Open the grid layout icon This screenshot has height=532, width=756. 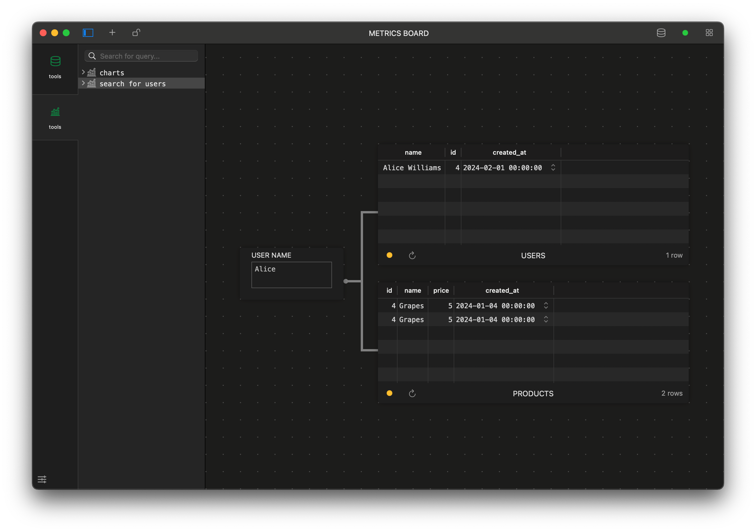pyautogui.click(x=709, y=32)
